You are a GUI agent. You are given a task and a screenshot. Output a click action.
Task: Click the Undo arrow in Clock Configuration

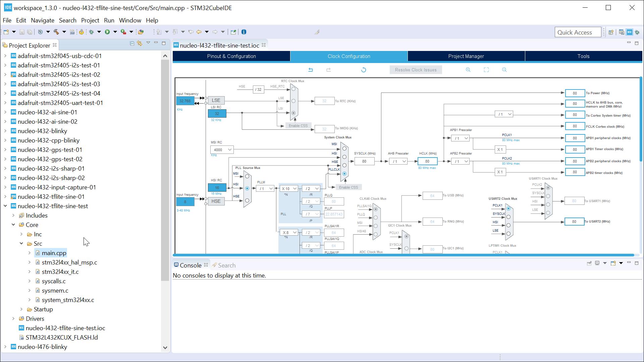click(x=311, y=70)
